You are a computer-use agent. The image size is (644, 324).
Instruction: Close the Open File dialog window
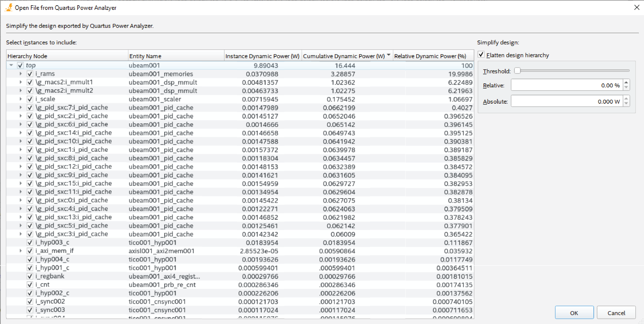tap(637, 8)
